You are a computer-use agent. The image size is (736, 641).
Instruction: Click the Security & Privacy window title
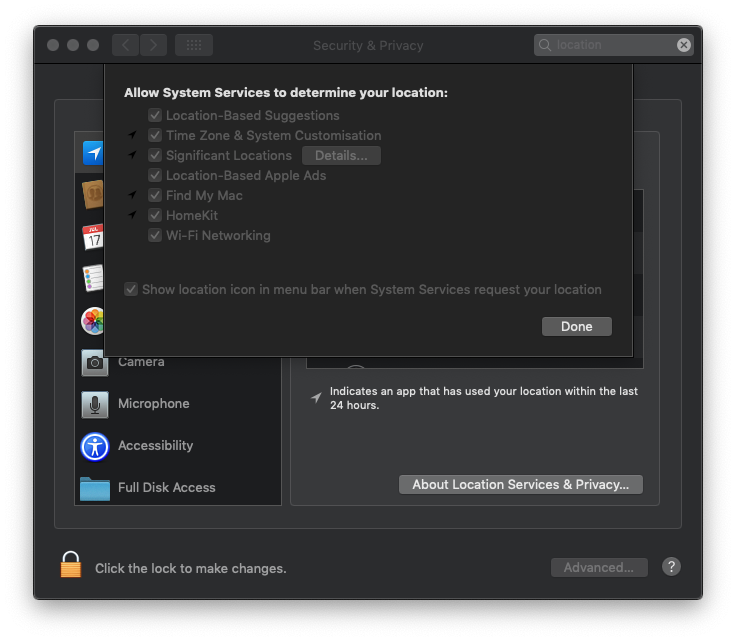coord(368,46)
